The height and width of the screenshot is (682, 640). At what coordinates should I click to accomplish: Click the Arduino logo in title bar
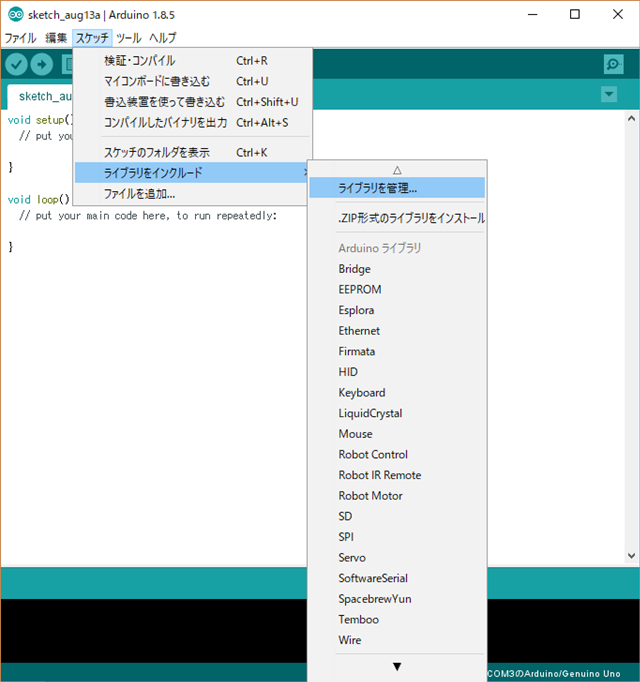(x=16, y=14)
